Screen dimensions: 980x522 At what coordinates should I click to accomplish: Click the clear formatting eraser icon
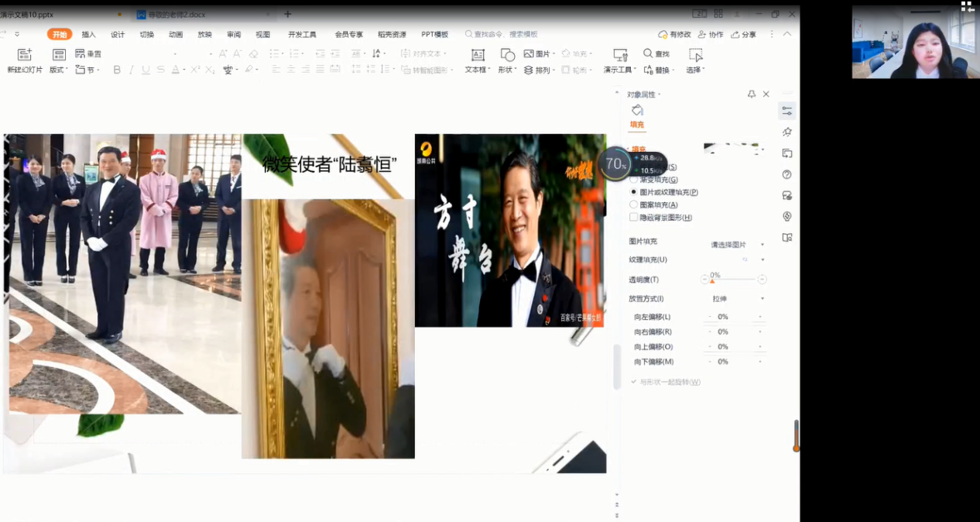point(253,54)
